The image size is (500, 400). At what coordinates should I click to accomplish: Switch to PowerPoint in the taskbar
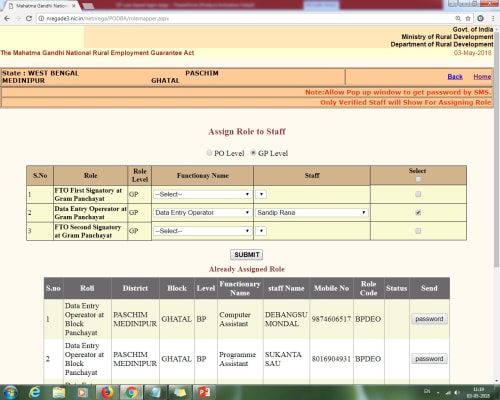point(204,392)
